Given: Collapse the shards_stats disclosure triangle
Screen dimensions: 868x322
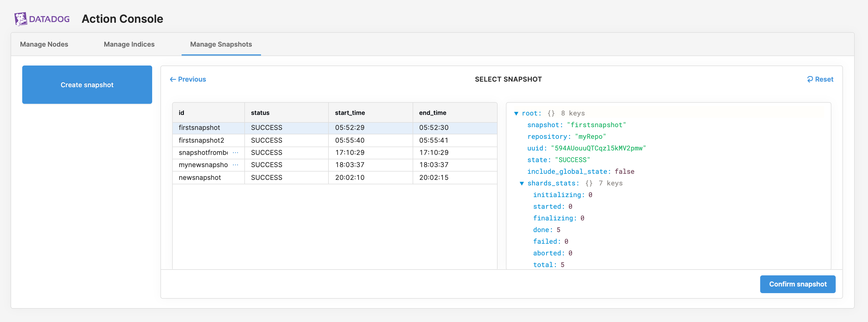Looking at the screenshot, I should point(522,183).
